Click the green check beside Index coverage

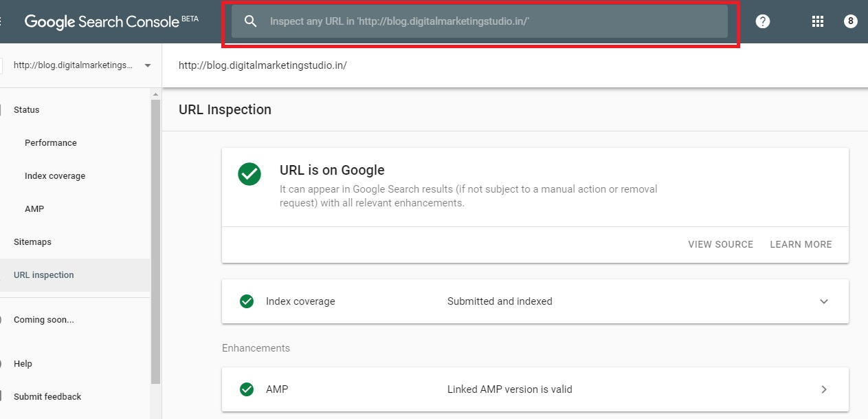247,301
